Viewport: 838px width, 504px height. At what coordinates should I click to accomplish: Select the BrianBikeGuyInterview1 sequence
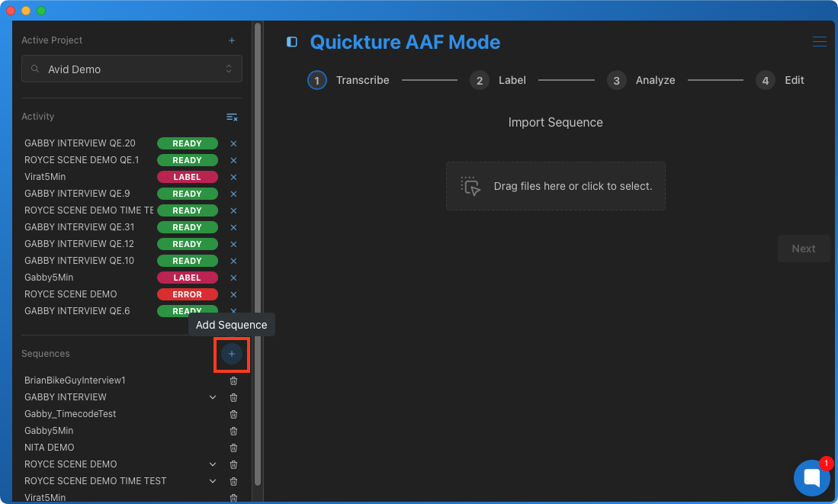[75, 380]
